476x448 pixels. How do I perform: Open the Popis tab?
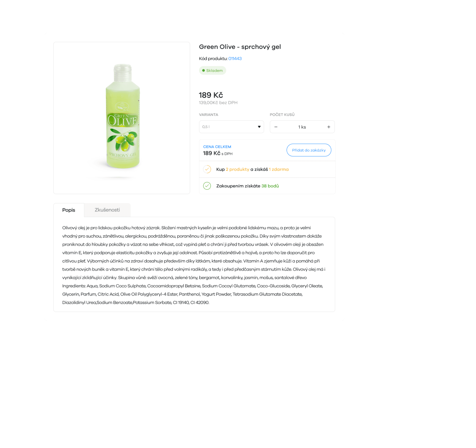[x=69, y=210]
